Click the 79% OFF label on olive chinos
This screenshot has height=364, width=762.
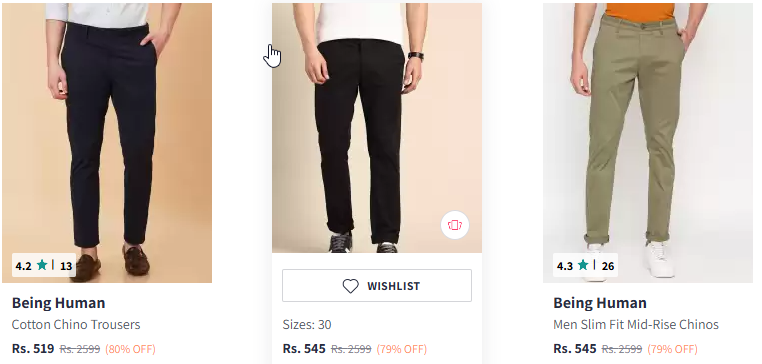pos(672,349)
